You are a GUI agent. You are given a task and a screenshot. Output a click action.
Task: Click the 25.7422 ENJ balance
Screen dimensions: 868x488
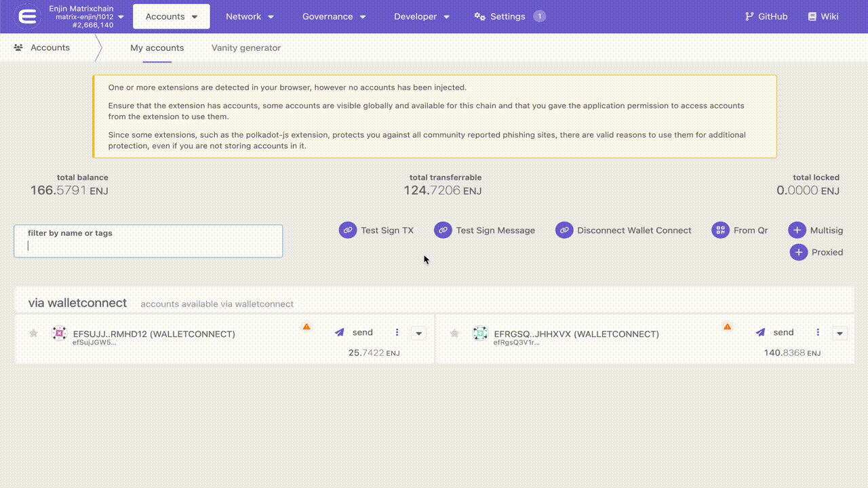tap(374, 353)
